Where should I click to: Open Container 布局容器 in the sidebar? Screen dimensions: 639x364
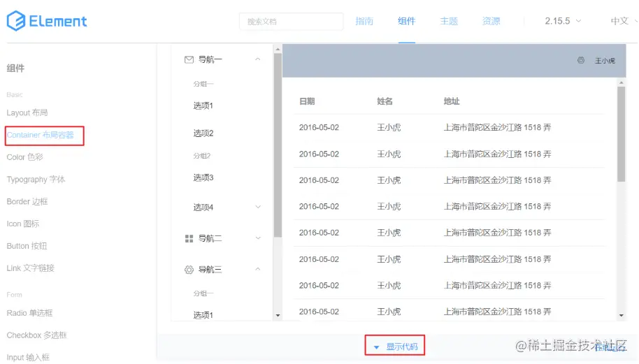40,135
